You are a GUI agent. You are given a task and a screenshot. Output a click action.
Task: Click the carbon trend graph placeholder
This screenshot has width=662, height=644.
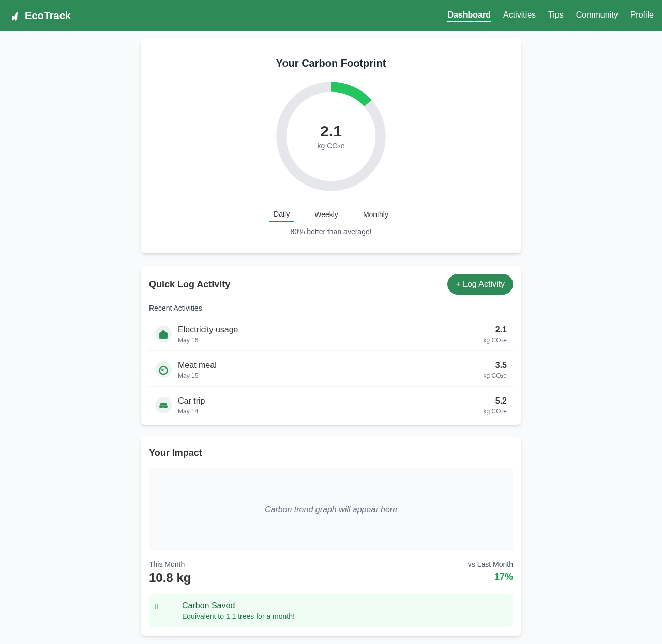[x=331, y=510]
